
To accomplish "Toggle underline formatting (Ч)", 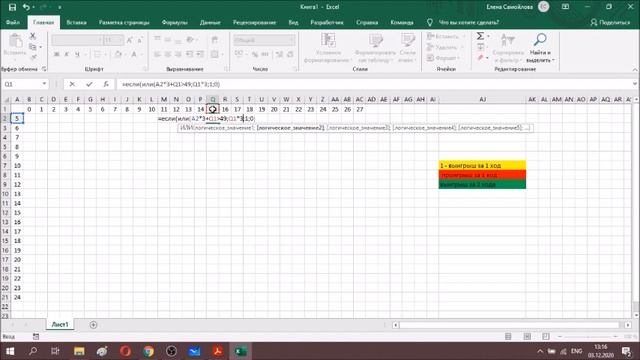I will point(77,54).
